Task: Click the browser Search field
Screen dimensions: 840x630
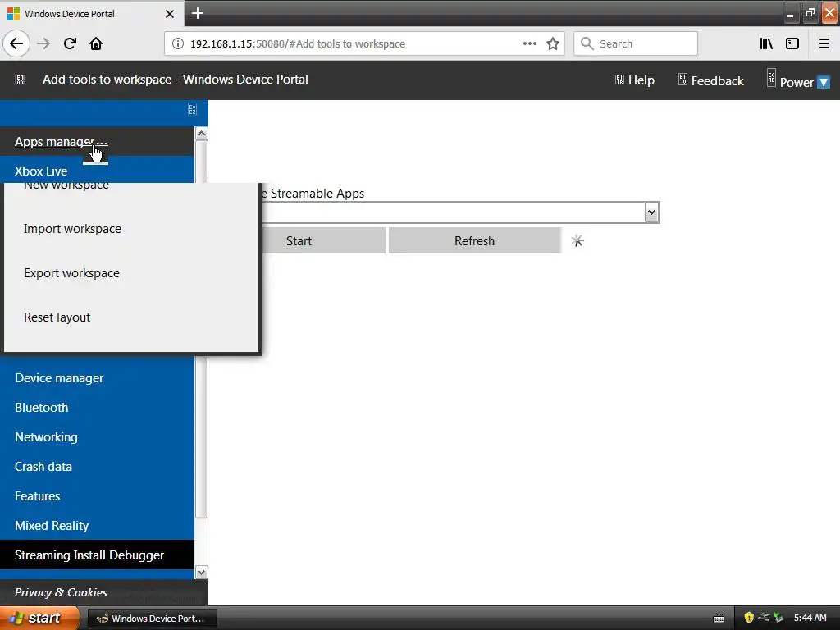Action: click(x=636, y=43)
